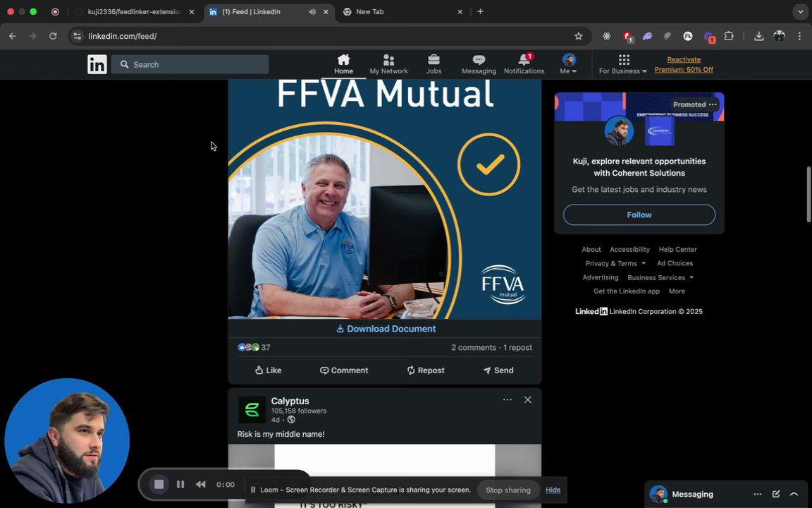Repost the FFVA Mutual post
Viewport: 812px width, 508px height.
pyautogui.click(x=425, y=370)
